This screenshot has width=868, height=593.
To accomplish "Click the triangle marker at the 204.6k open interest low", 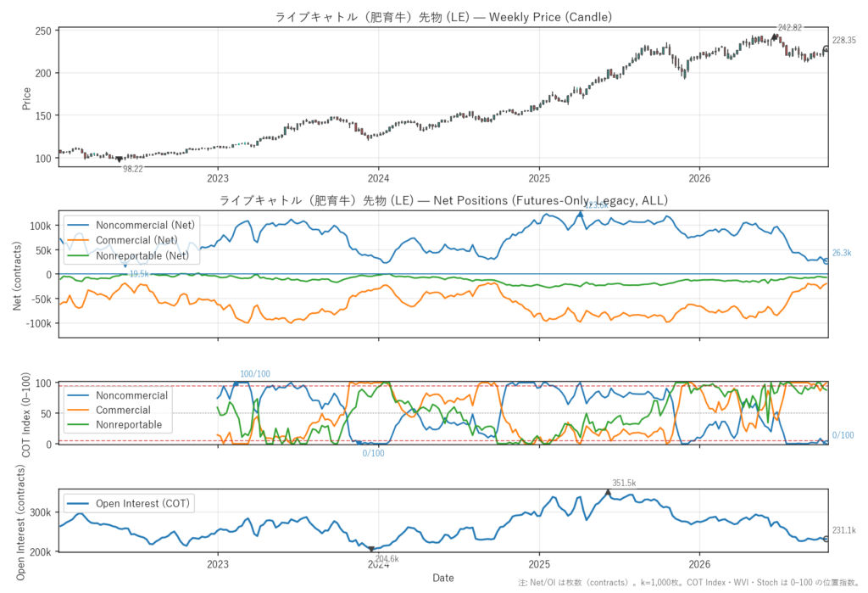I will (x=371, y=549).
